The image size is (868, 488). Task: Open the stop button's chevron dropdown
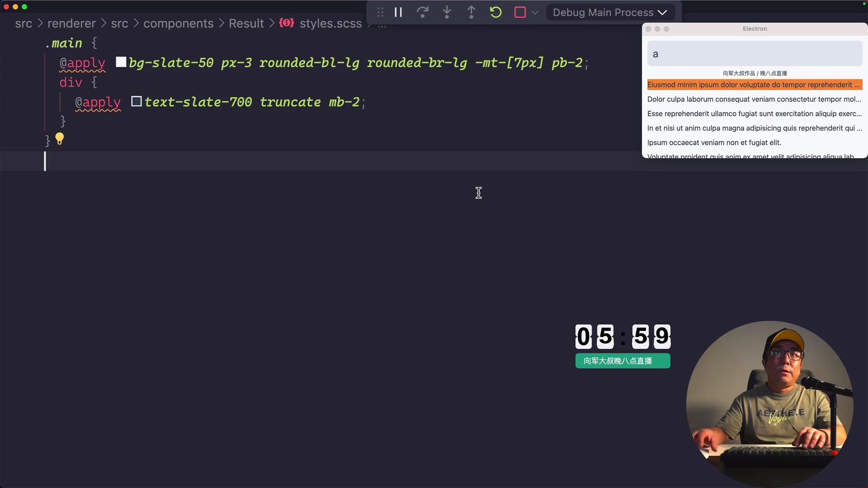coord(535,12)
